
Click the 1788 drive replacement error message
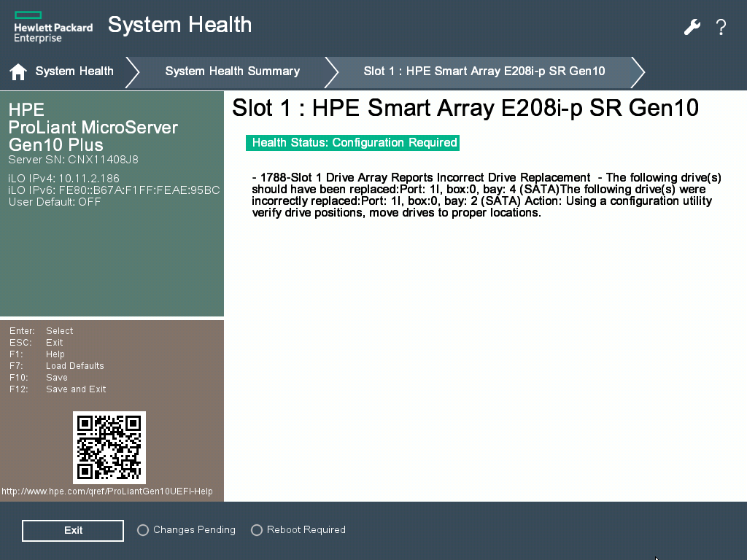click(x=487, y=195)
